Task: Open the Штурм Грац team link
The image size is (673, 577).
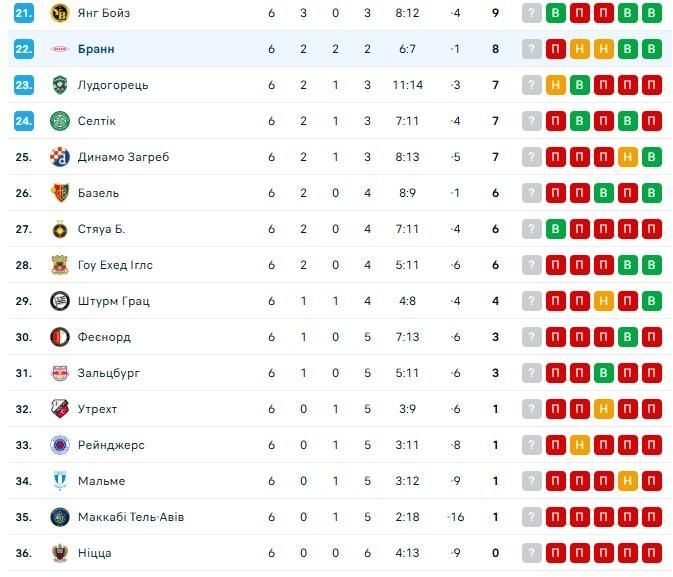Action: tap(113, 301)
